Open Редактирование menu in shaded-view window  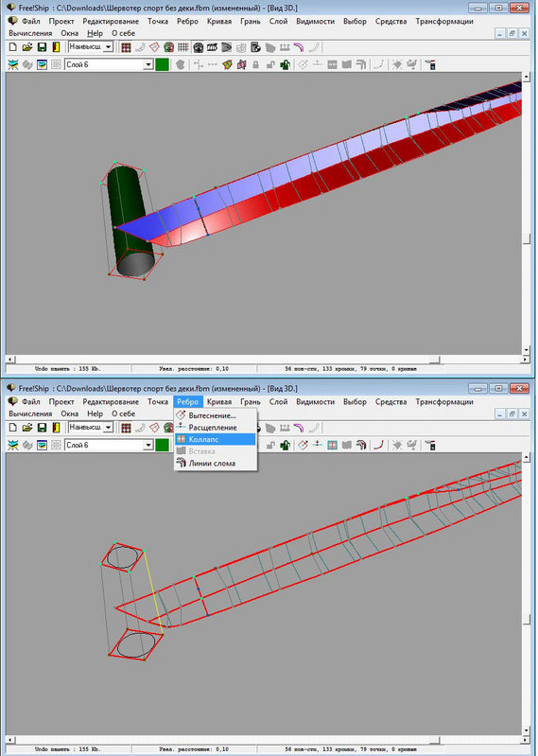pyautogui.click(x=111, y=21)
